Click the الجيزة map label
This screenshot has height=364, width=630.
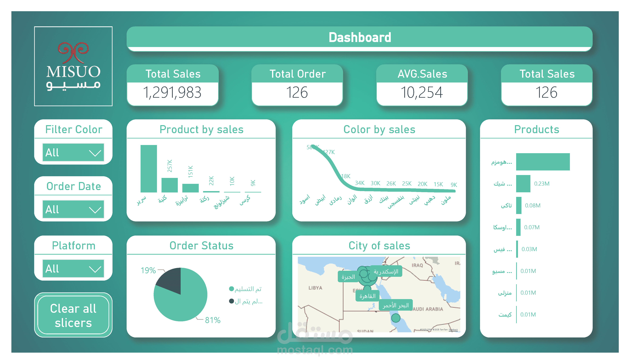point(348,277)
